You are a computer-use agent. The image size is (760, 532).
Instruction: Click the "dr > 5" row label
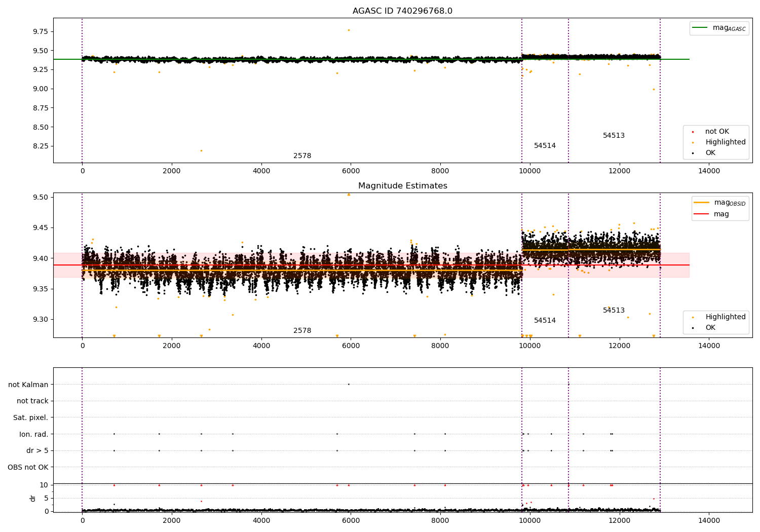tap(37, 451)
